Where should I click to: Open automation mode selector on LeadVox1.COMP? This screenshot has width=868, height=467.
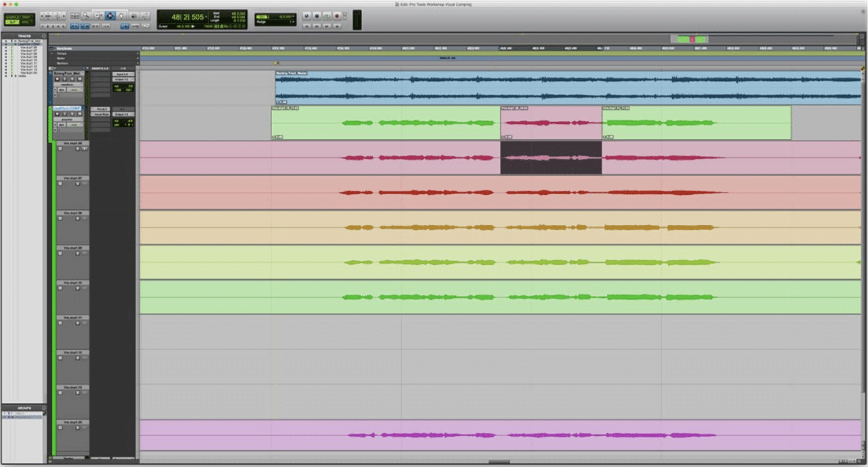tap(74, 125)
